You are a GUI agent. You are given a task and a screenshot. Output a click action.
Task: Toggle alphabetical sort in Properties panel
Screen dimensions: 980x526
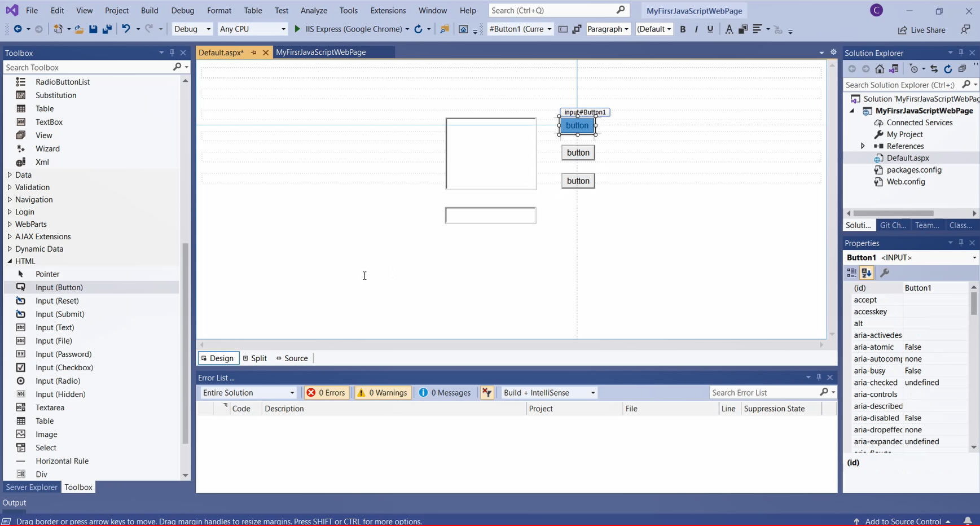[867, 273]
